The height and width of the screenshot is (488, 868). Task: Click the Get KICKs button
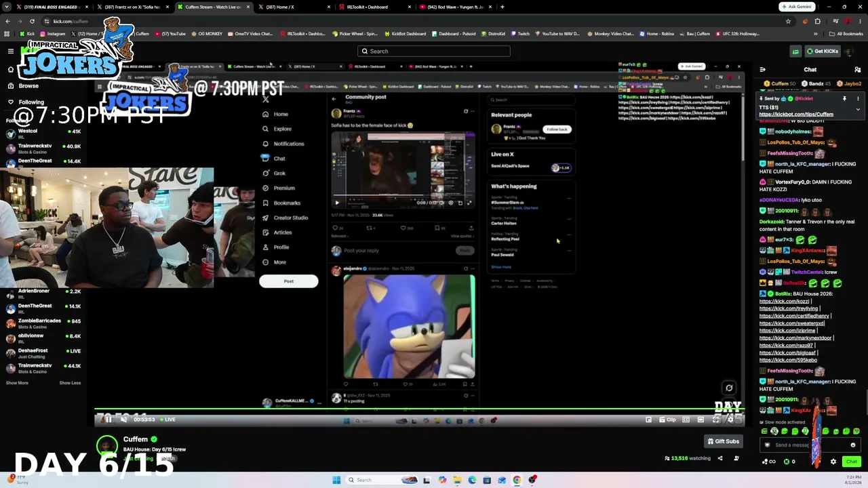pos(823,51)
